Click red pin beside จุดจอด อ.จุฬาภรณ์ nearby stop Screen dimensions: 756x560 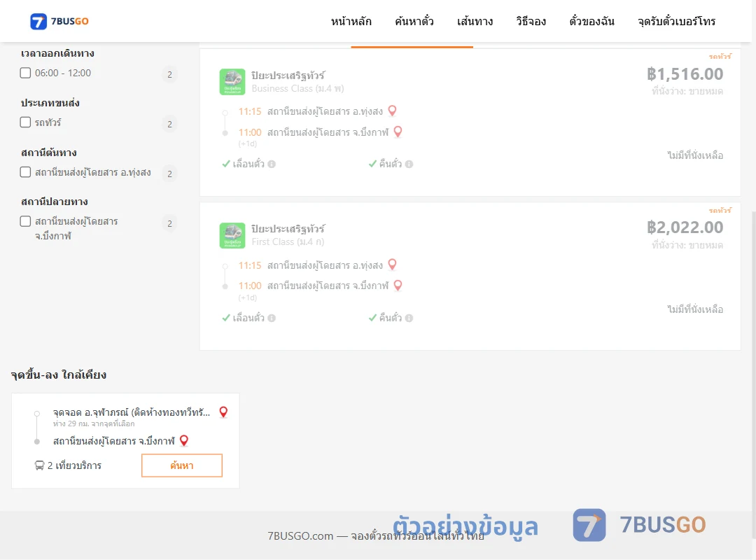[x=223, y=412]
